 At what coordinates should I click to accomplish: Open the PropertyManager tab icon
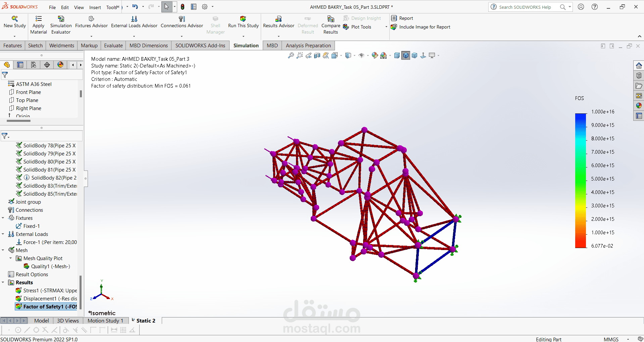tap(20, 65)
